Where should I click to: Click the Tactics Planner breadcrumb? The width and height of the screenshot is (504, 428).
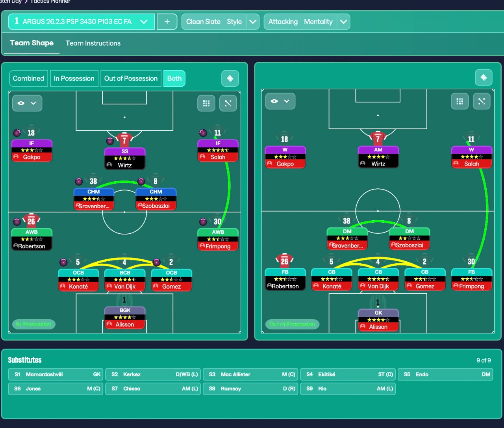pos(50,2)
